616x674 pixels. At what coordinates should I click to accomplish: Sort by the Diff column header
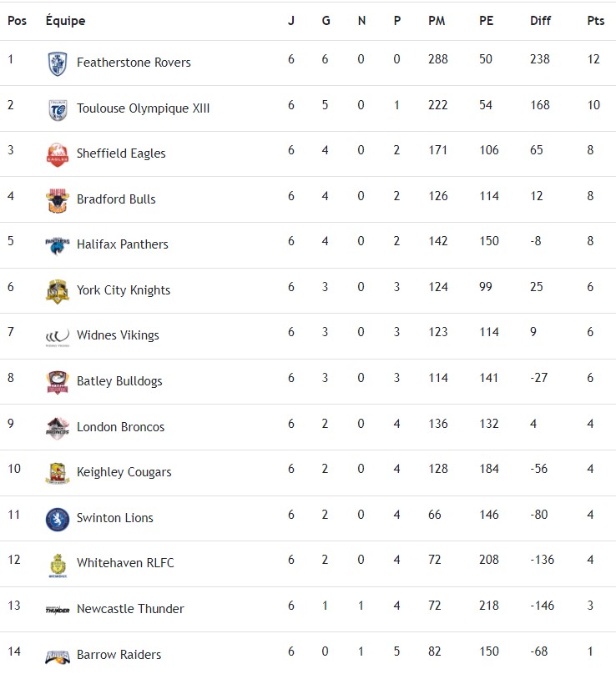(540, 21)
